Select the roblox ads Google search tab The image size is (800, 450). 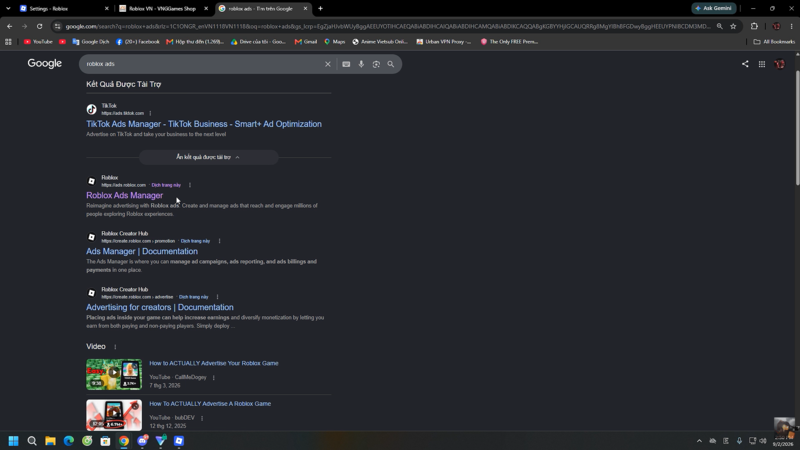coord(263,8)
